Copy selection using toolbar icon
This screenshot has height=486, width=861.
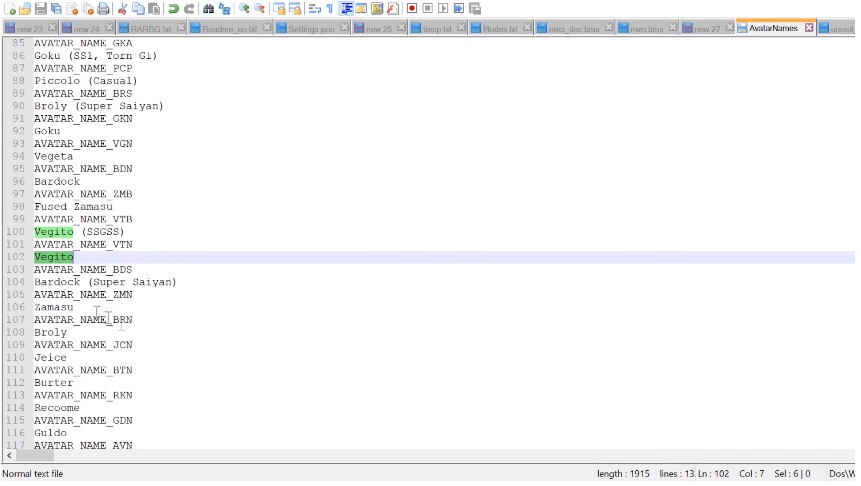[138, 8]
